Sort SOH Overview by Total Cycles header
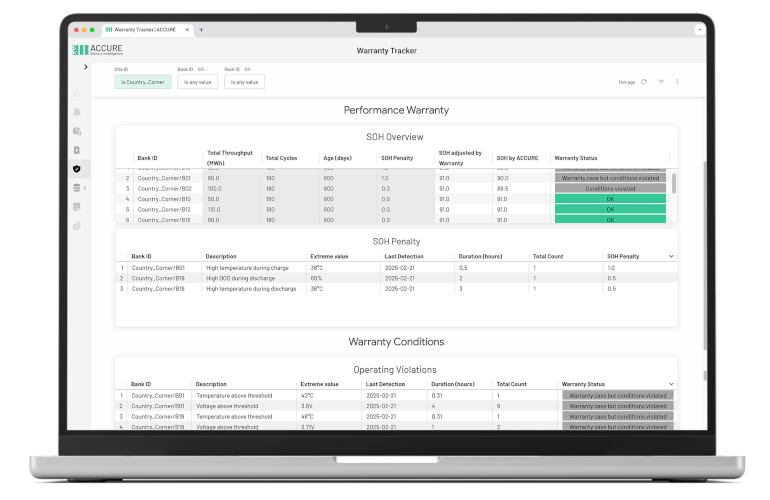770x500 pixels. (280, 157)
